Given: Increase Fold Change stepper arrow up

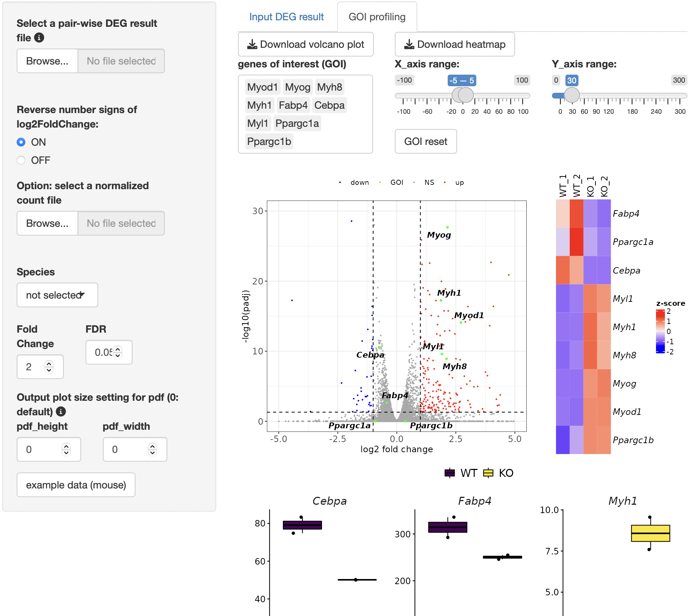Looking at the screenshot, I should [49, 363].
